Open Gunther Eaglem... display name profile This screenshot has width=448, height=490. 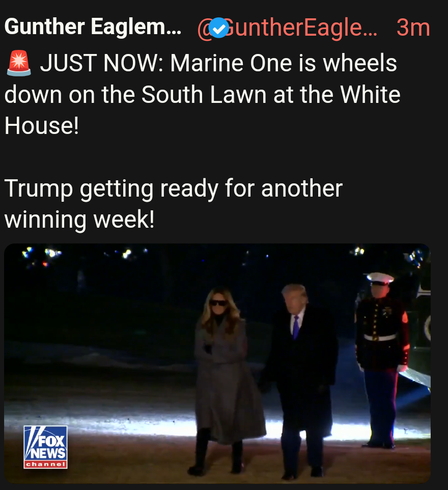(x=93, y=26)
